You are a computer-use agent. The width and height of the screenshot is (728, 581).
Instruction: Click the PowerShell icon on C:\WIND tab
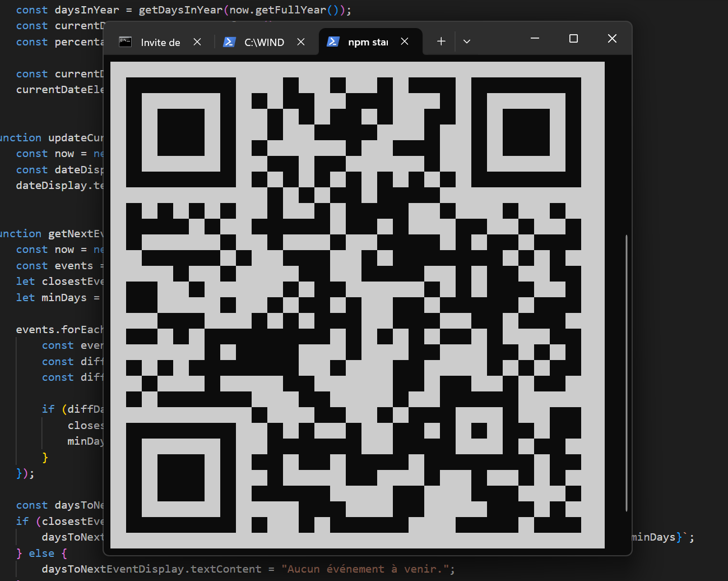click(x=229, y=42)
